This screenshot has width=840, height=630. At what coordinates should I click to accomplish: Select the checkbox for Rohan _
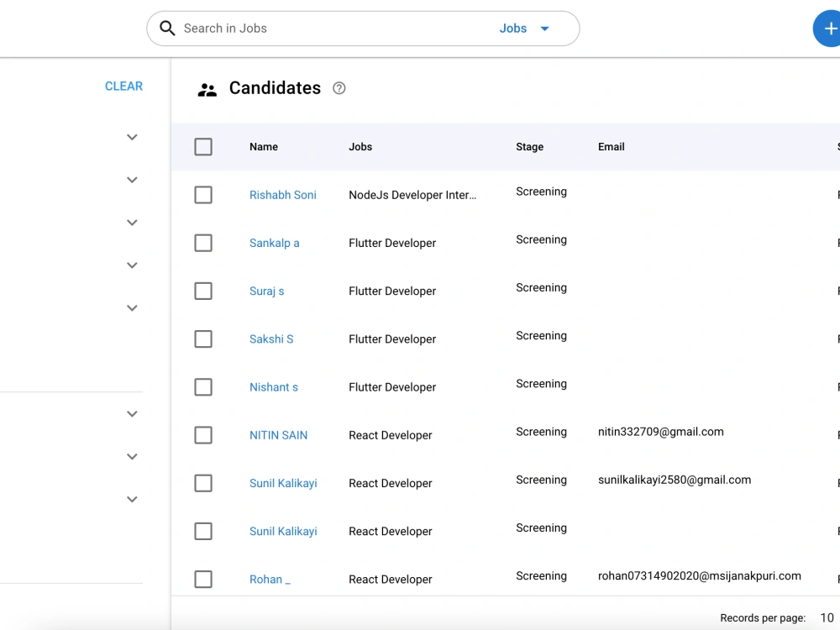click(202, 579)
